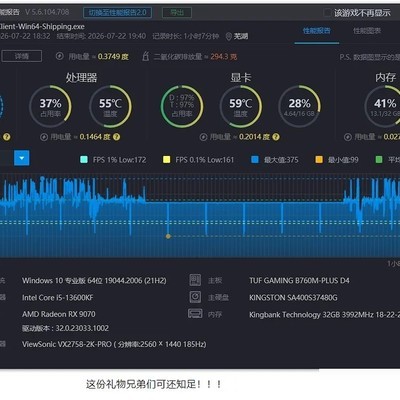Click the 内存 section heading at top right

click(386, 78)
